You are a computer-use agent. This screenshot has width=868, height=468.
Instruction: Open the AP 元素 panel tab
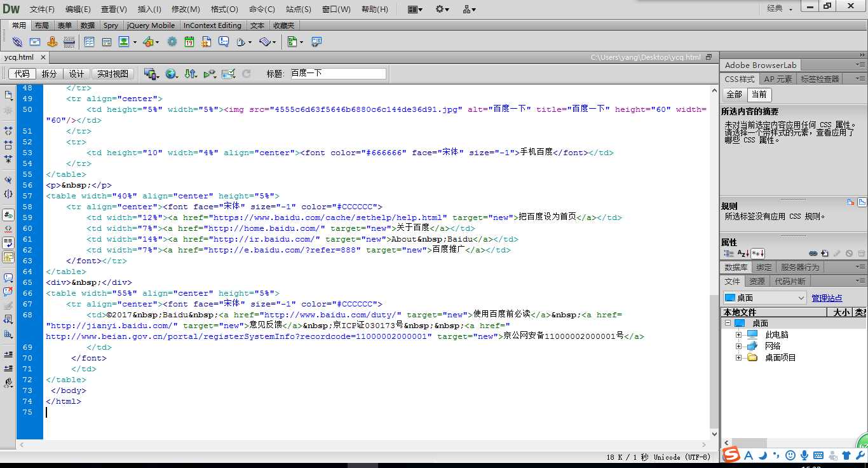point(778,79)
